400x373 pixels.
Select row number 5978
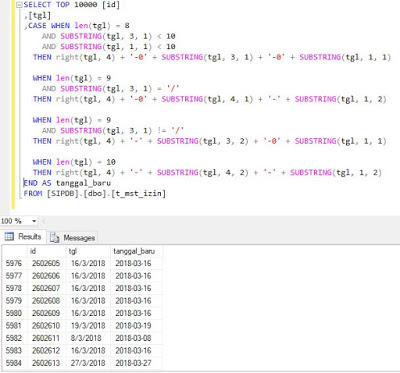click(14, 288)
